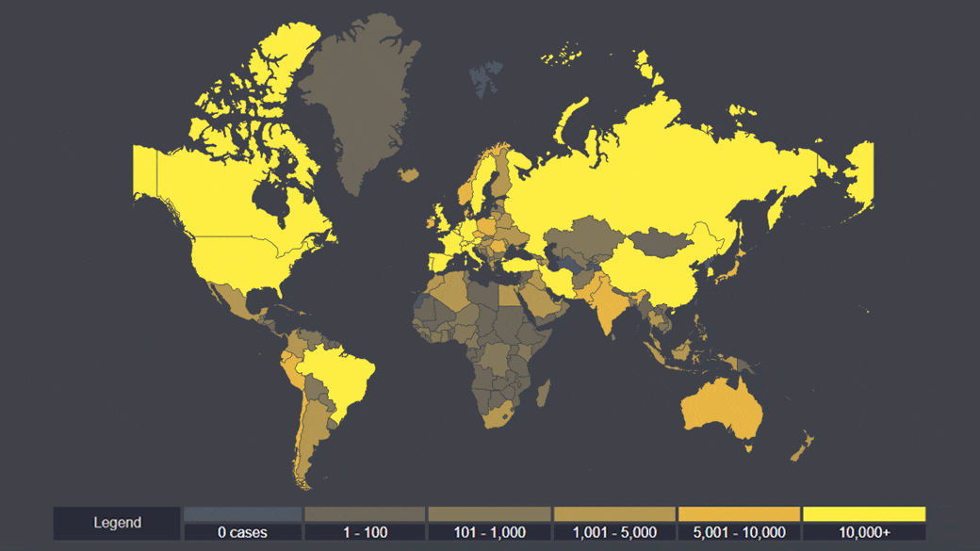
Task: Click the '1 - 100' legend text
Action: tap(365, 533)
